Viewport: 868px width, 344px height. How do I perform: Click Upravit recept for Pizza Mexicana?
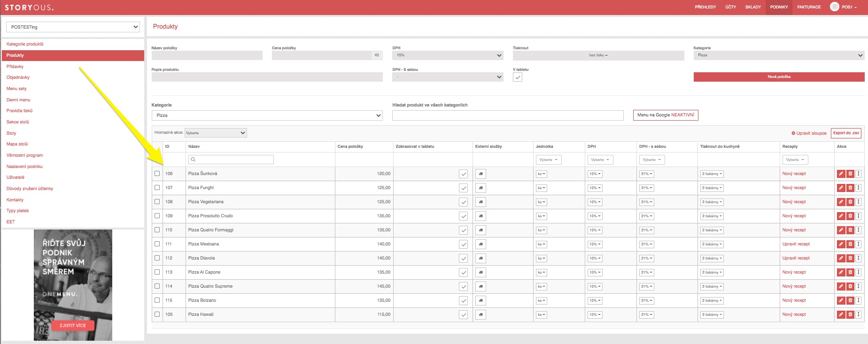click(796, 244)
